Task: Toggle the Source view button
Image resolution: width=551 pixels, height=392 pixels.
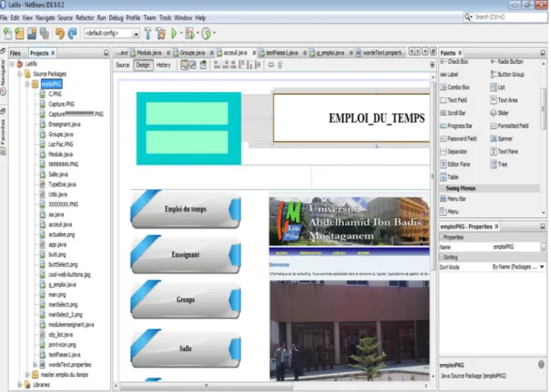Action: tap(123, 66)
